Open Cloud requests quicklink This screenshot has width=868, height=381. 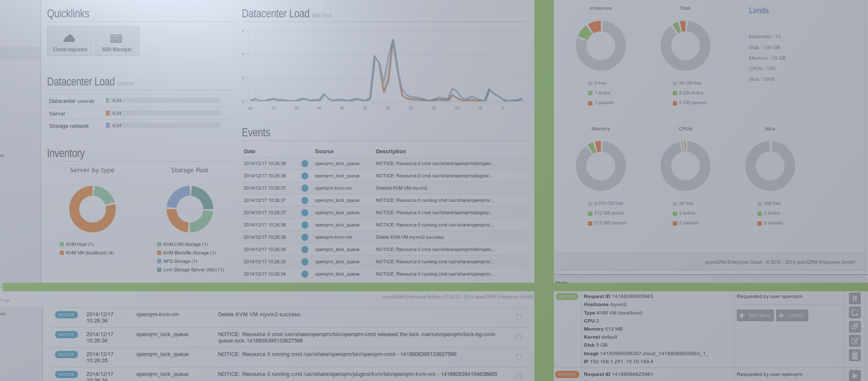[x=70, y=41]
